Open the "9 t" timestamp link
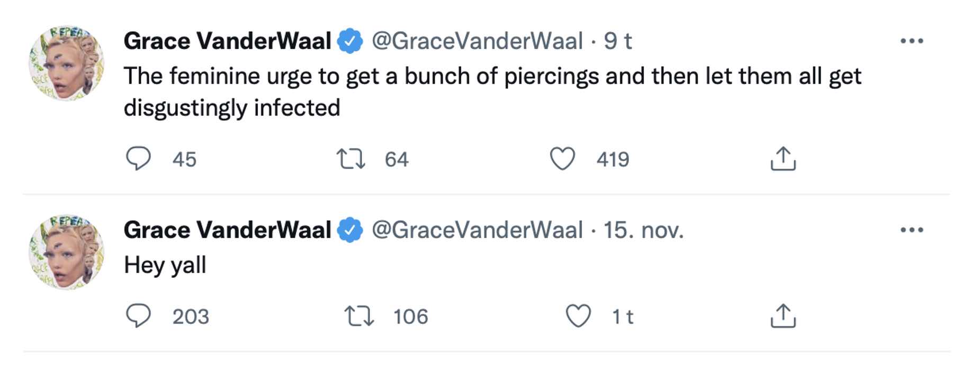980x378 pixels. click(618, 41)
